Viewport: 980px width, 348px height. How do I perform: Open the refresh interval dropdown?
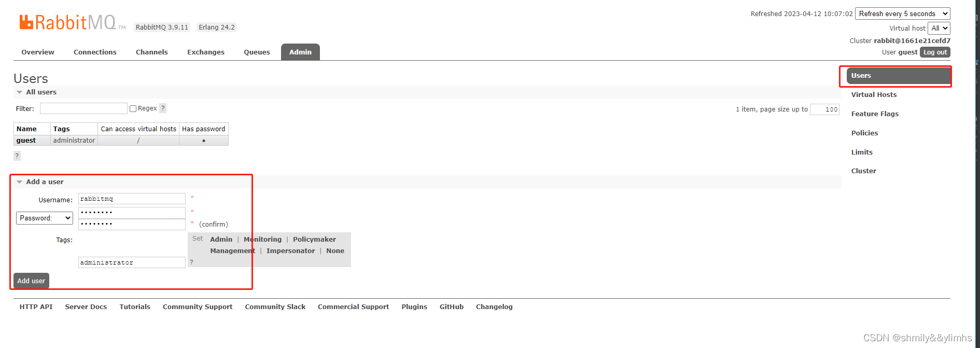point(903,13)
